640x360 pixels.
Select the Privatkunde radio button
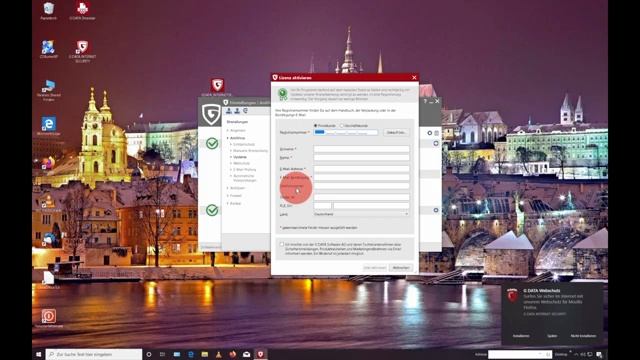pyautogui.click(x=316, y=125)
